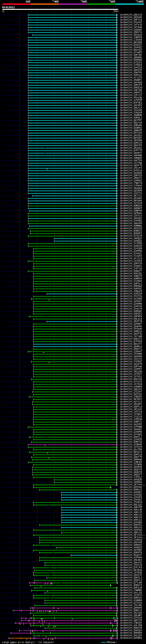
Task: Select label UniRef100_C6T8T3
Action: click(x=131, y=595)
